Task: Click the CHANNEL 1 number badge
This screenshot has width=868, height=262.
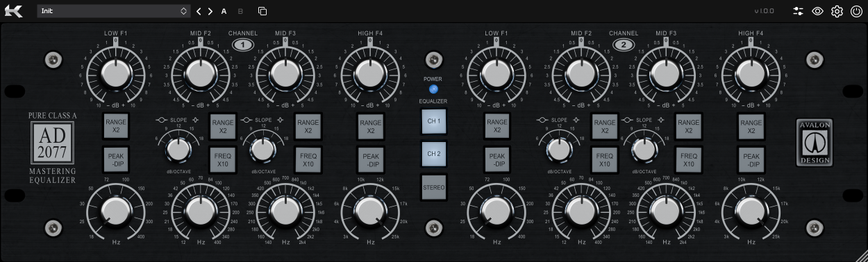Action: point(242,45)
